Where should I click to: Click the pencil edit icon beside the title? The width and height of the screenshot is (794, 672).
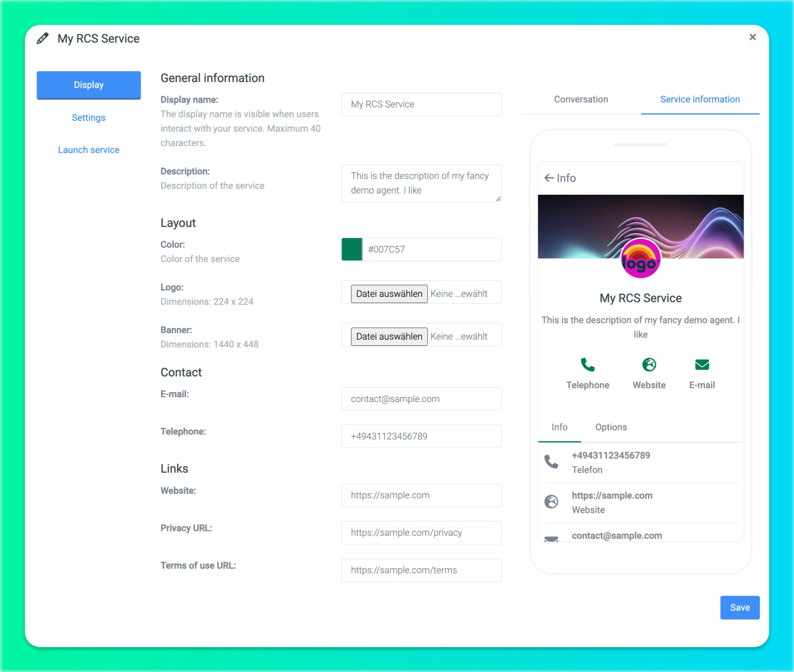click(x=42, y=39)
